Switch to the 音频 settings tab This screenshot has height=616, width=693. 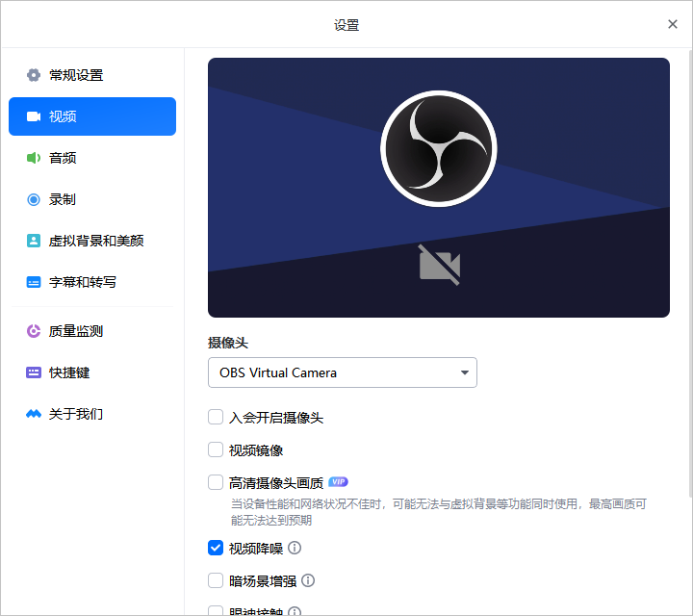coord(92,158)
